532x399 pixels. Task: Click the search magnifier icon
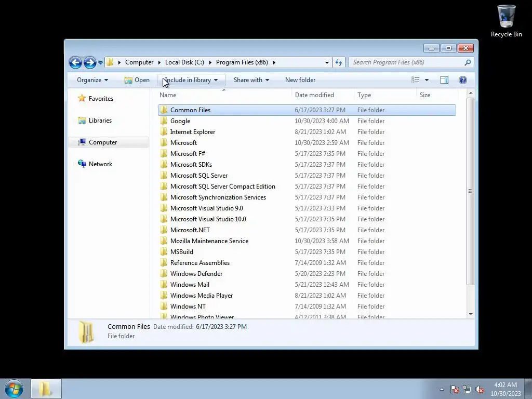click(468, 62)
